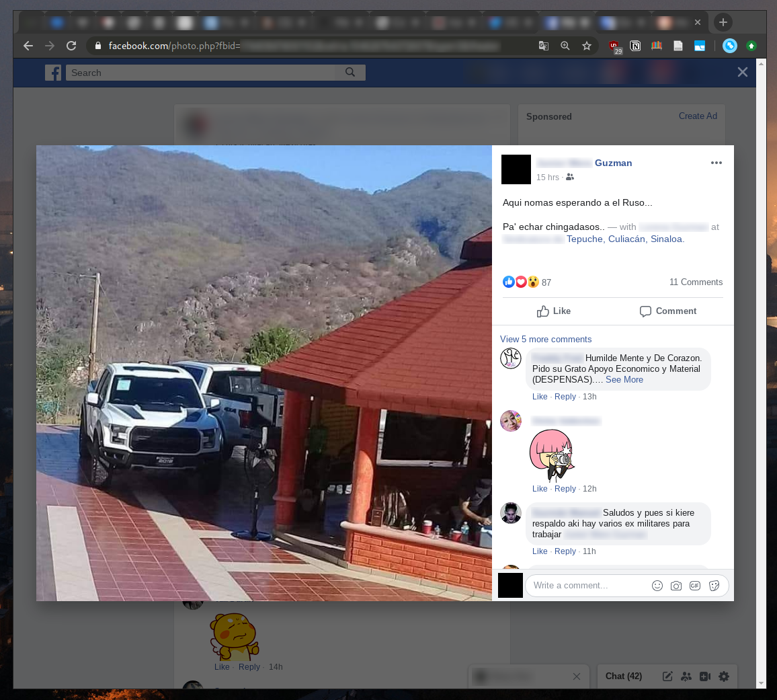777x700 pixels.
Task: Bookmark this page with the star icon
Action: (x=587, y=46)
